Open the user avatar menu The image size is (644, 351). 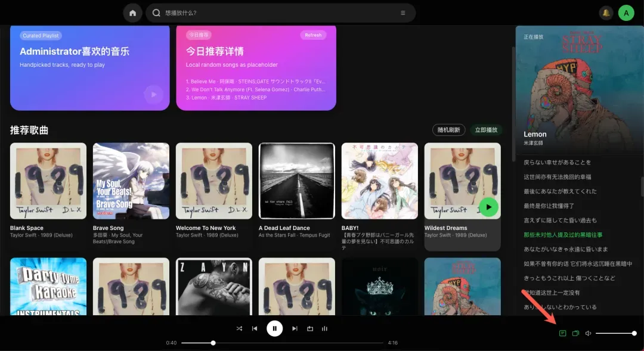coord(626,13)
